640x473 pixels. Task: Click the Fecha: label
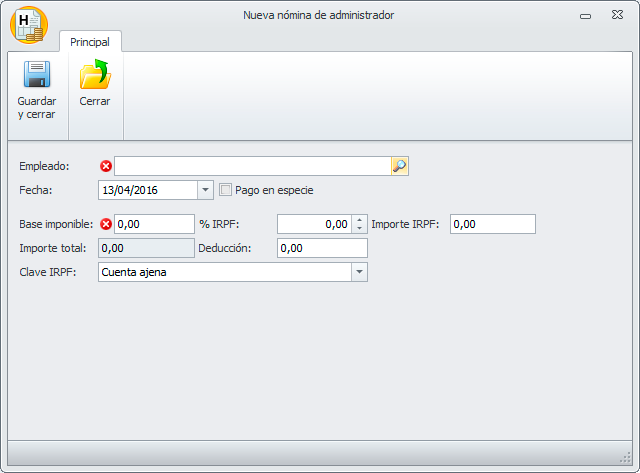pyautogui.click(x=36, y=190)
